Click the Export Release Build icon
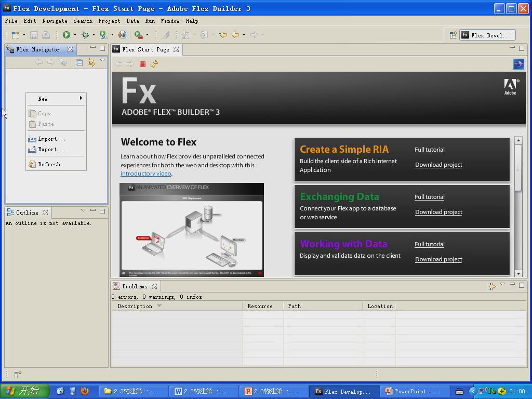The image size is (532, 399). 122,35
